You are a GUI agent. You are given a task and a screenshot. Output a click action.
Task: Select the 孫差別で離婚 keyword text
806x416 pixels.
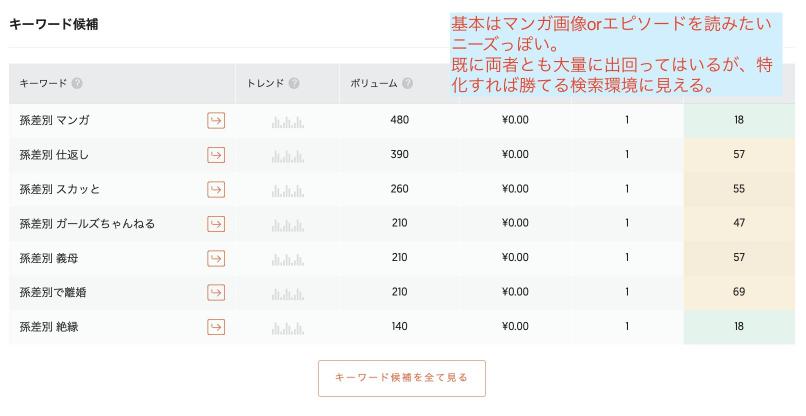[x=53, y=293]
